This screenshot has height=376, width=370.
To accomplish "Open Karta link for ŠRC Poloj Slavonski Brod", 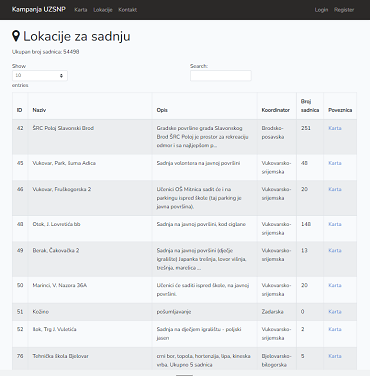I will point(335,128).
